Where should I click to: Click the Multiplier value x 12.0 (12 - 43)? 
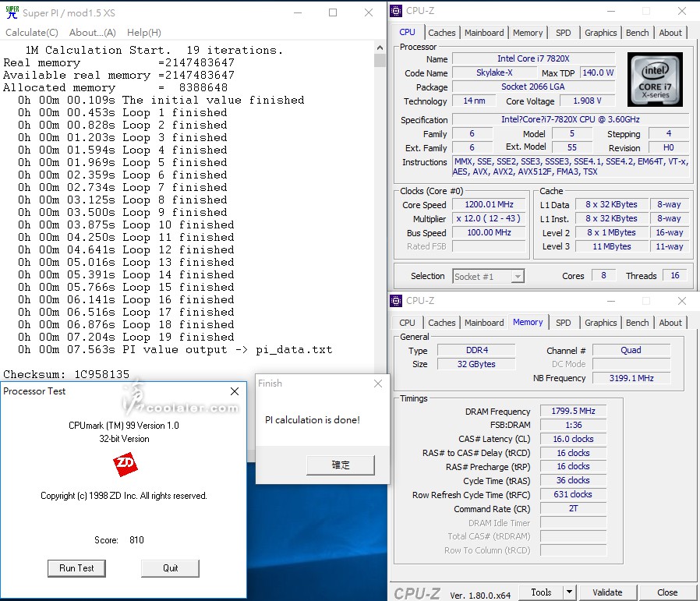489,219
